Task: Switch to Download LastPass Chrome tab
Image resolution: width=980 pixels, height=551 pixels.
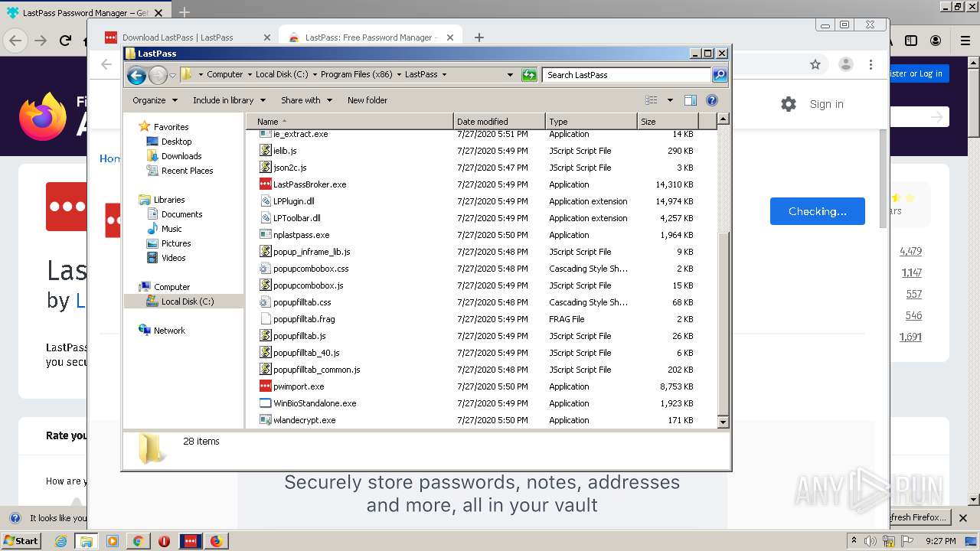Action: coord(188,37)
